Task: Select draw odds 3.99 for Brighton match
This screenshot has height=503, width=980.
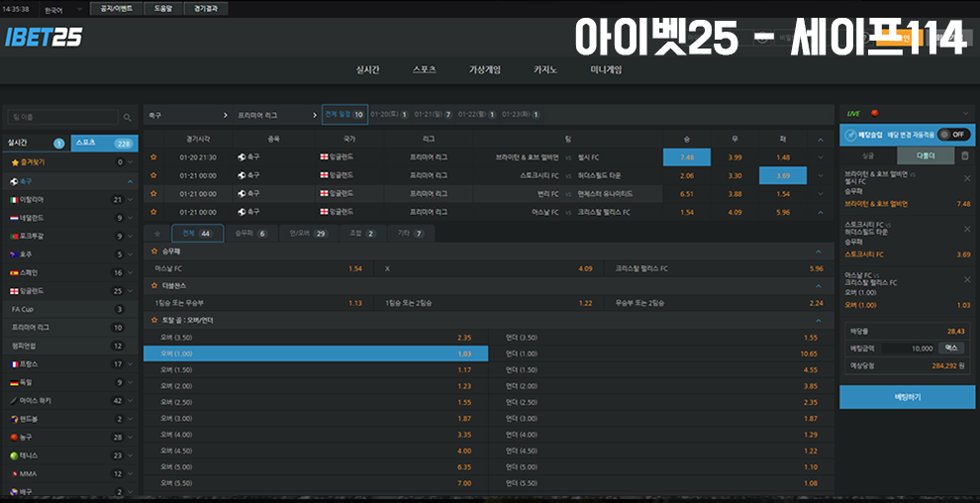Action: pyautogui.click(x=735, y=157)
